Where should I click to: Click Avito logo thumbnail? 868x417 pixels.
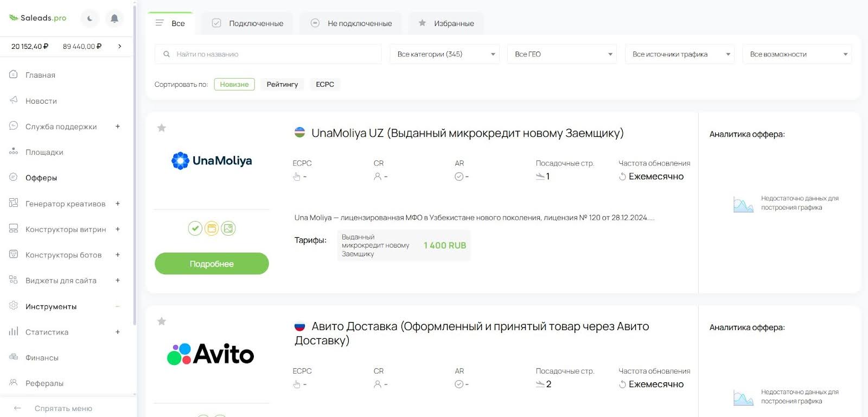pos(210,354)
